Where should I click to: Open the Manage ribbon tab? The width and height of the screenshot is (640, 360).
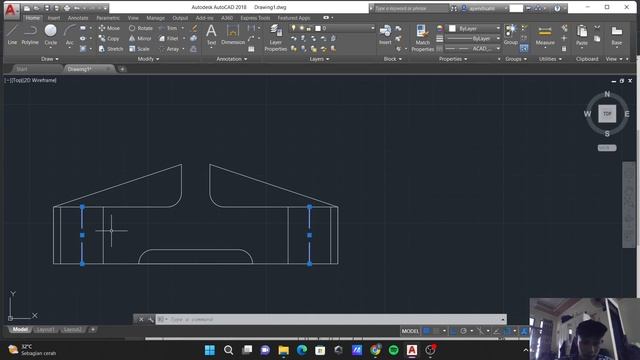[x=155, y=18]
